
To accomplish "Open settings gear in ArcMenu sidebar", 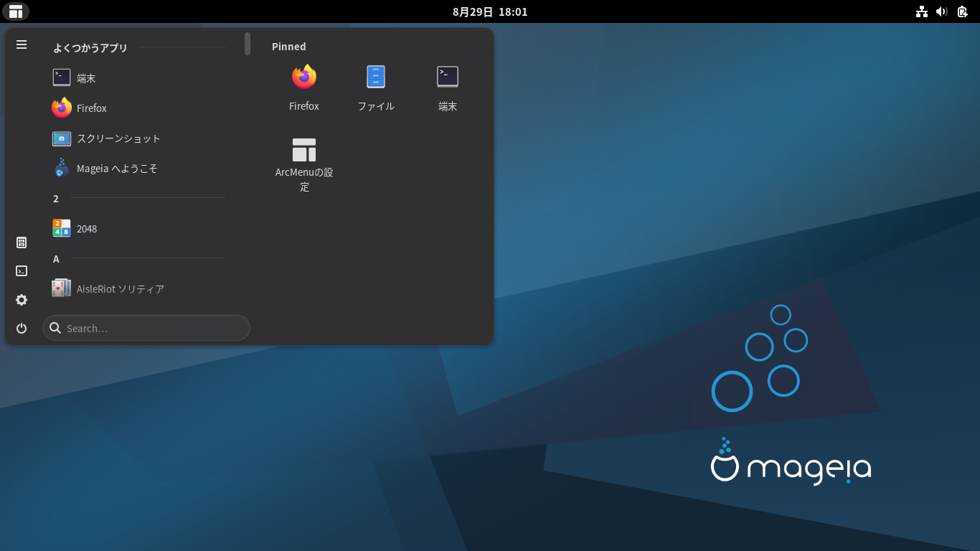I will click(x=22, y=300).
